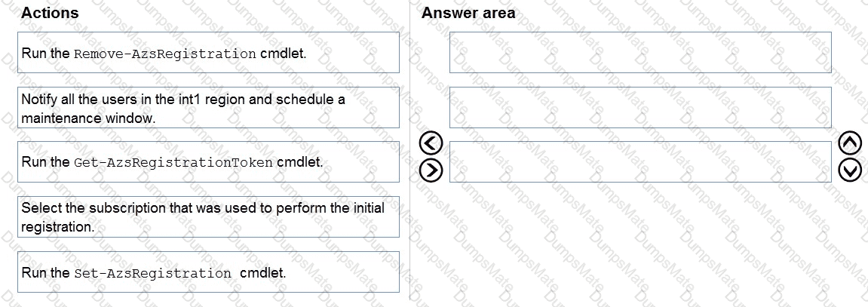
Task: Select the third answer area slot
Action: (x=640, y=161)
